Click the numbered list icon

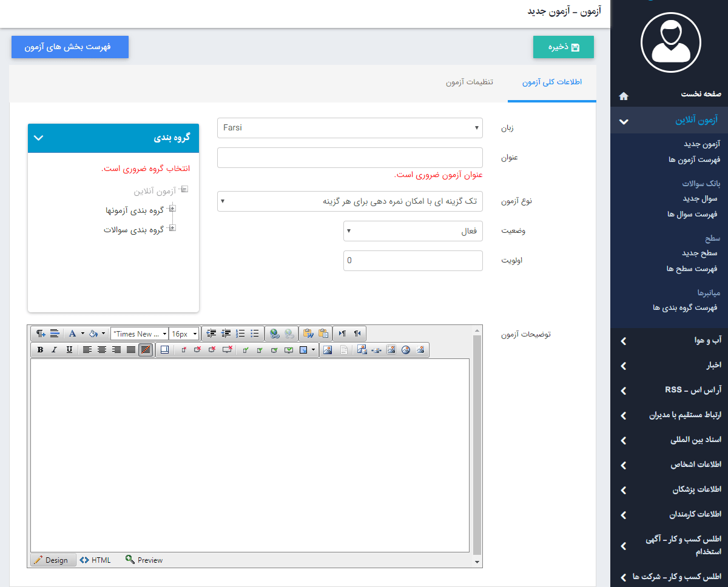(241, 333)
